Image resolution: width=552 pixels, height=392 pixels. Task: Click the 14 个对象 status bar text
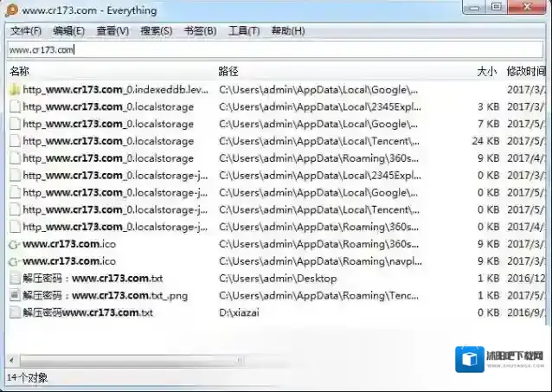(x=28, y=378)
